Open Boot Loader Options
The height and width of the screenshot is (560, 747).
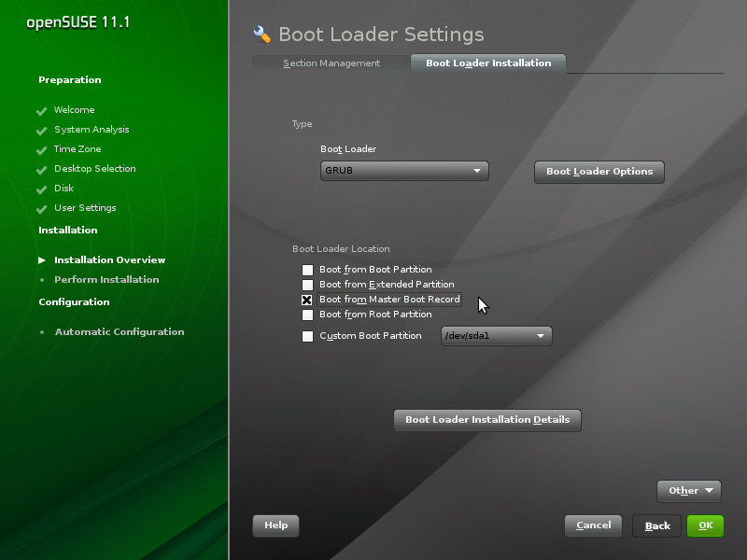[x=599, y=172]
